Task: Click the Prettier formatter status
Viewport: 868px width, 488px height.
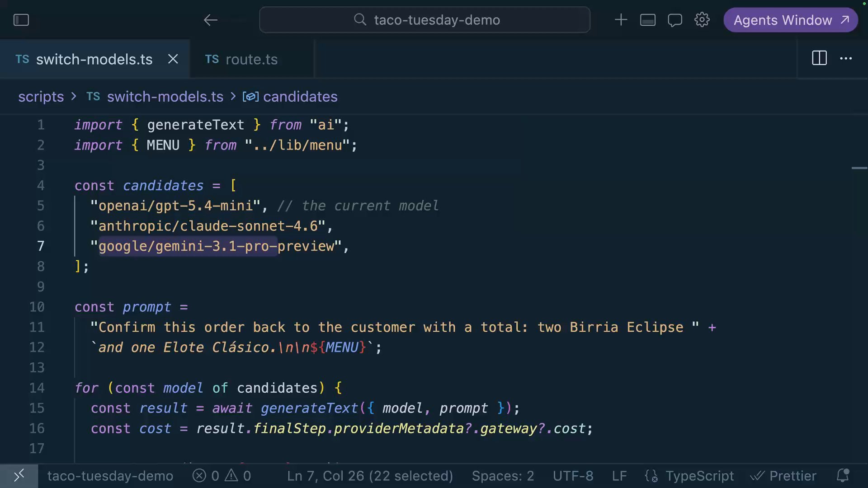Action: (783, 476)
